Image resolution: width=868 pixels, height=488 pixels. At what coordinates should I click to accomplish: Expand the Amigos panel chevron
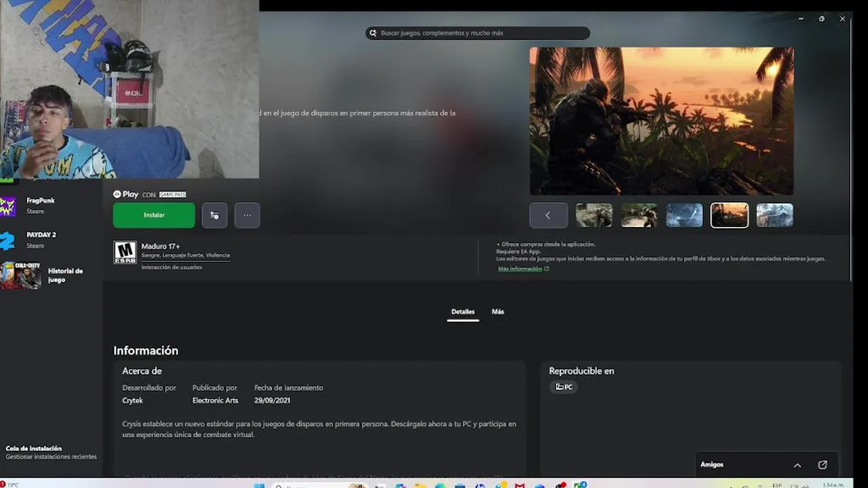[x=797, y=465]
